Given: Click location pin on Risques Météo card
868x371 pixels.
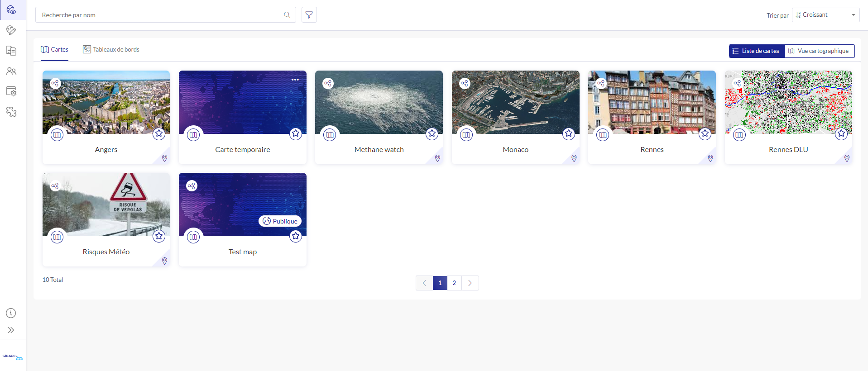Looking at the screenshot, I should (165, 261).
